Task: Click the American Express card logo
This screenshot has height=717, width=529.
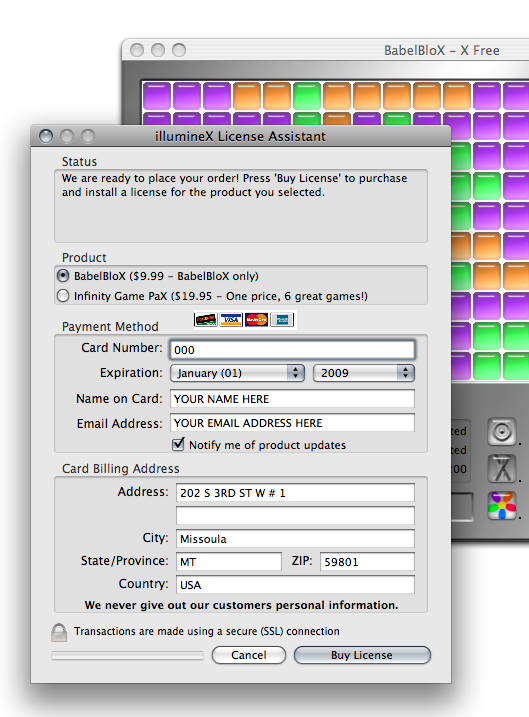Action: point(282,320)
